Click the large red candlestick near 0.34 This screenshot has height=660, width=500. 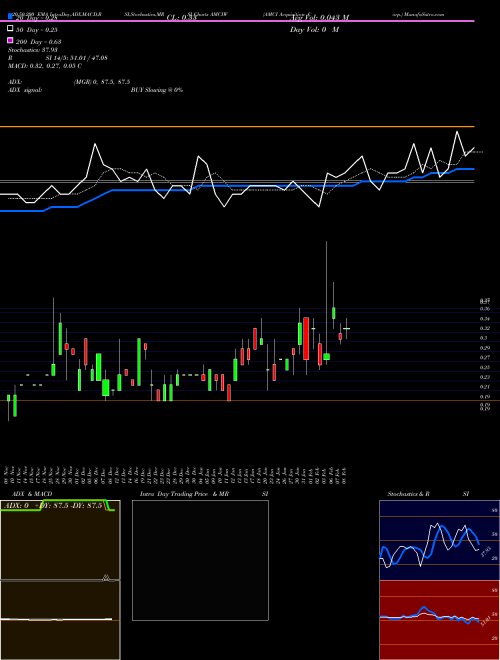click(x=306, y=338)
